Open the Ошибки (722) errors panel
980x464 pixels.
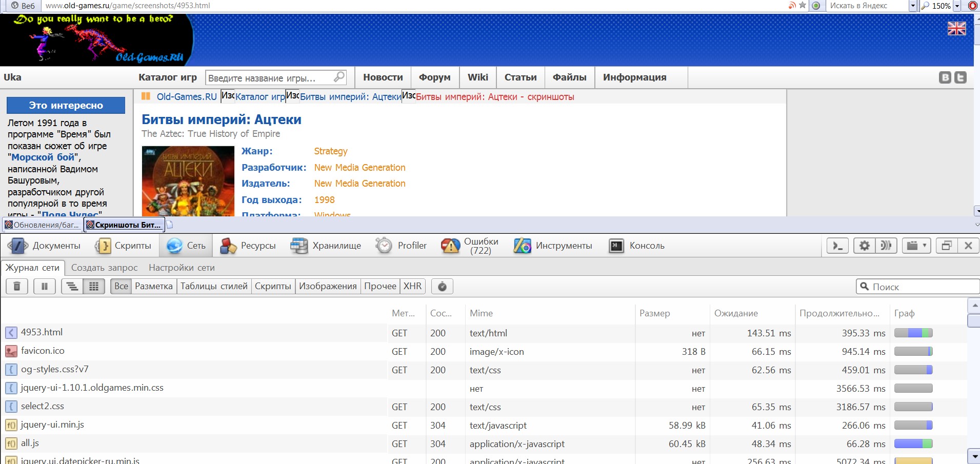[470, 246]
